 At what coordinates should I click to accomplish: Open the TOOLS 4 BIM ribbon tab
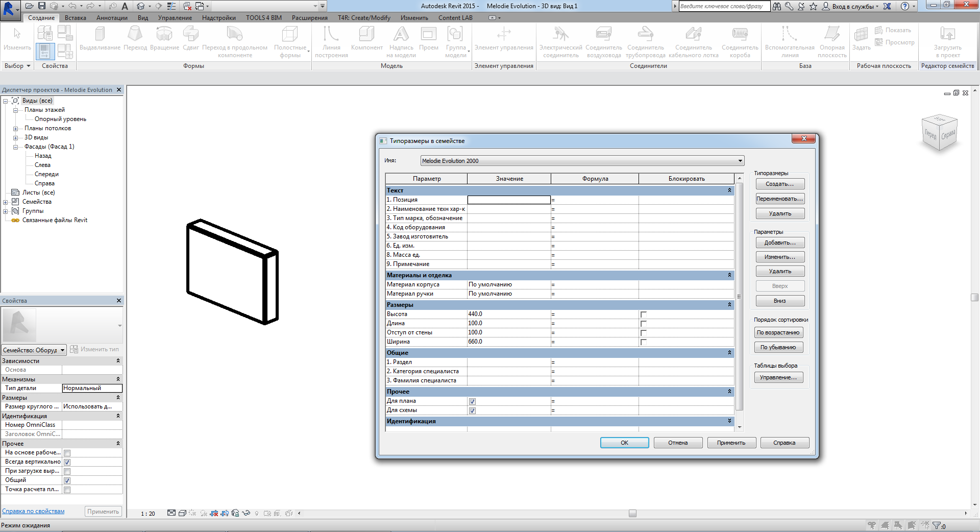coord(264,18)
